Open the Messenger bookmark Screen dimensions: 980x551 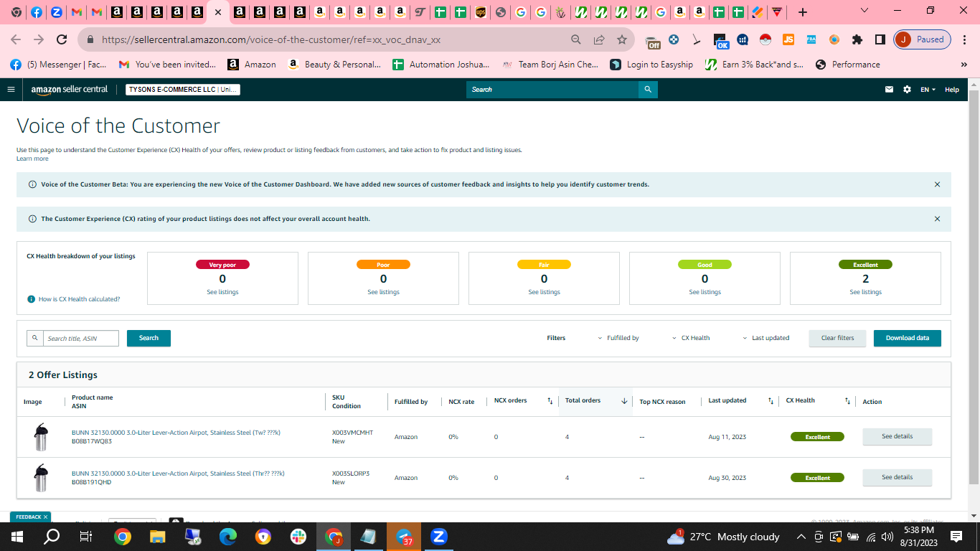[59, 65]
